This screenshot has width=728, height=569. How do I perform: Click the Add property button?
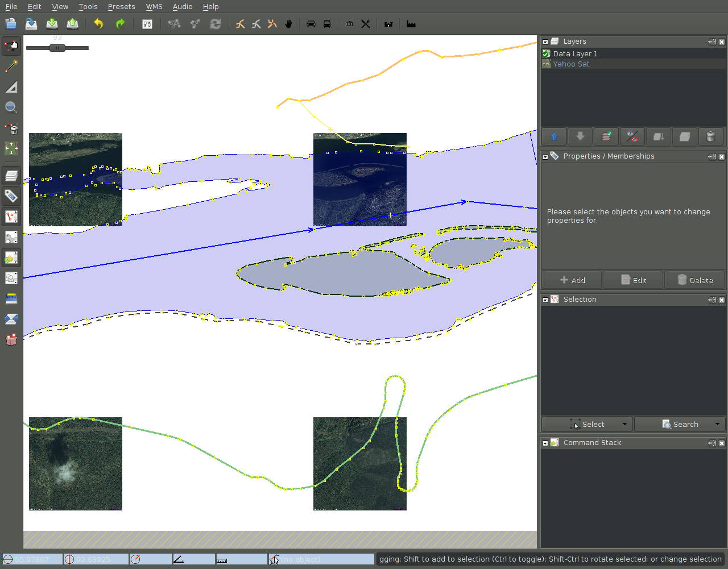click(572, 280)
